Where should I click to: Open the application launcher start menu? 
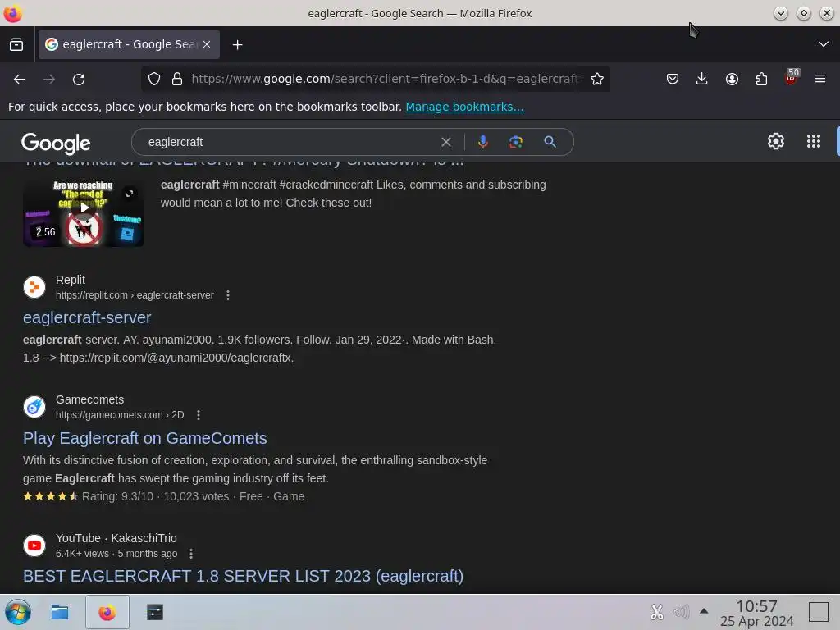[x=18, y=612]
